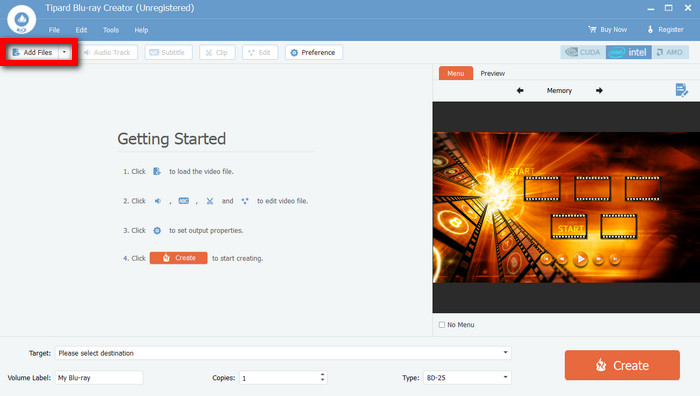Screen dimensions: 700x396
Task: Go to previous menu template arrow
Action: coord(520,91)
